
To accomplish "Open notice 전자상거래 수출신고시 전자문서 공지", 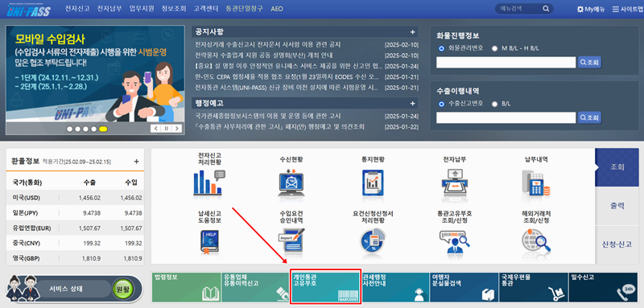I will (x=268, y=44).
